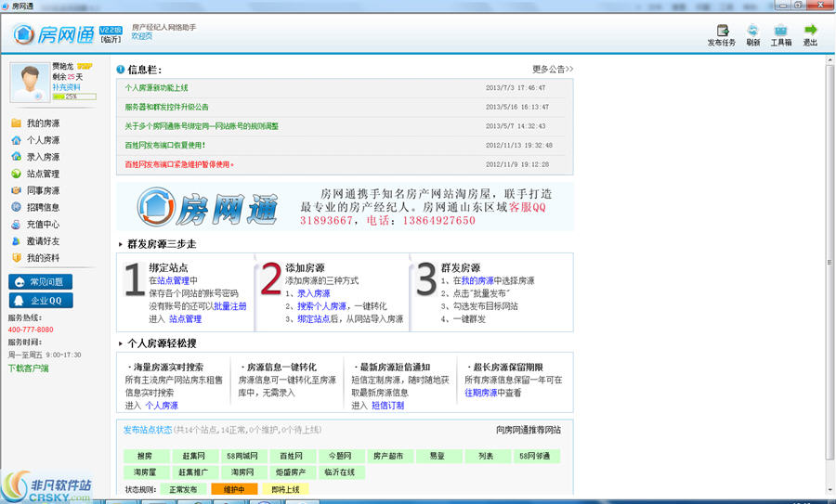Click 我的房源 link in step 3
This screenshot has width=836, height=504.
click(477, 280)
